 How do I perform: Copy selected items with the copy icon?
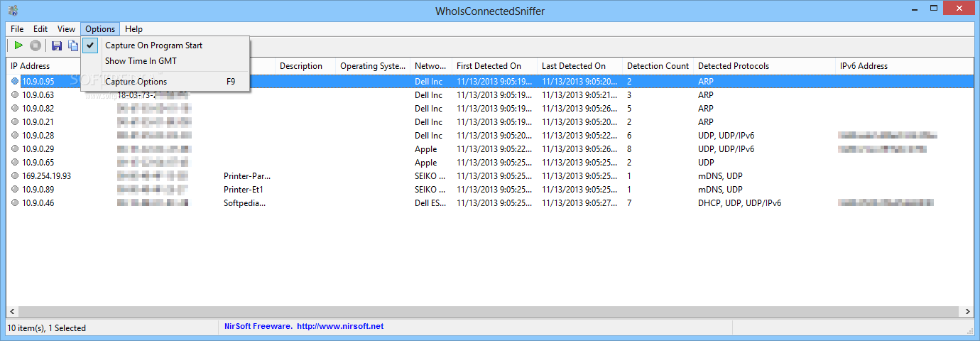click(x=73, y=45)
